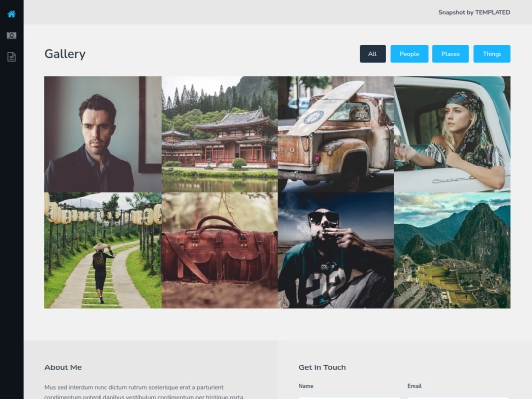Click the Email input field

[458, 398]
